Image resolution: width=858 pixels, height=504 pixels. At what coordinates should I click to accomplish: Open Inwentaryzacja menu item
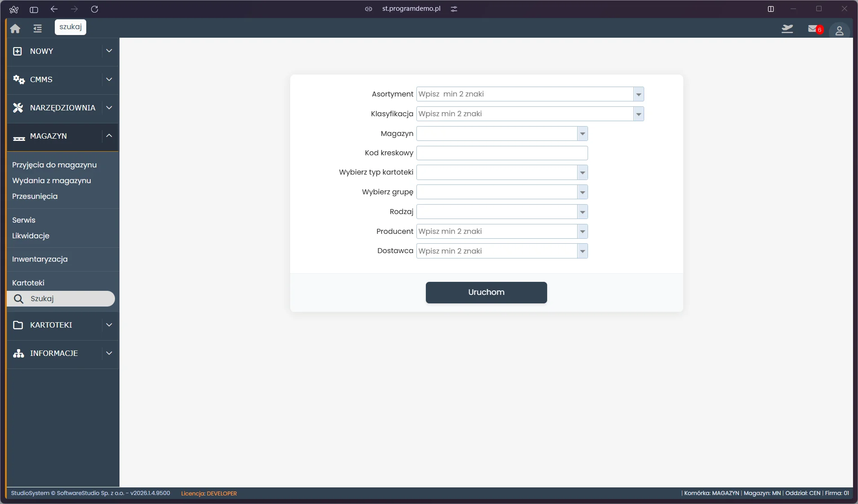point(40,259)
